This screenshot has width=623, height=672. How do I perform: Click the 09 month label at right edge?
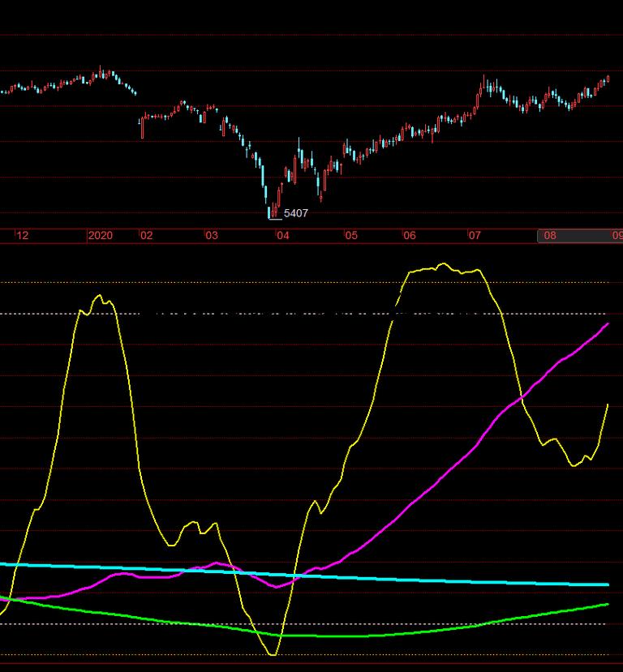pyautogui.click(x=617, y=236)
